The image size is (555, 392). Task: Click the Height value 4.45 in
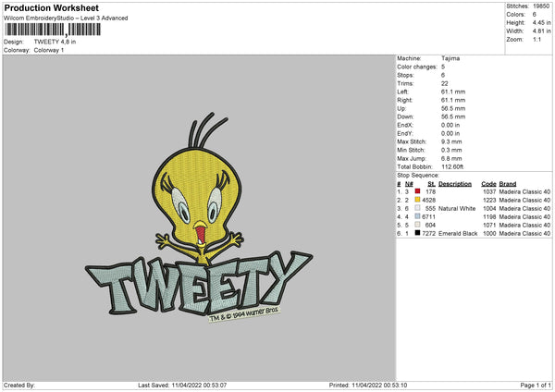coord(541,22)
